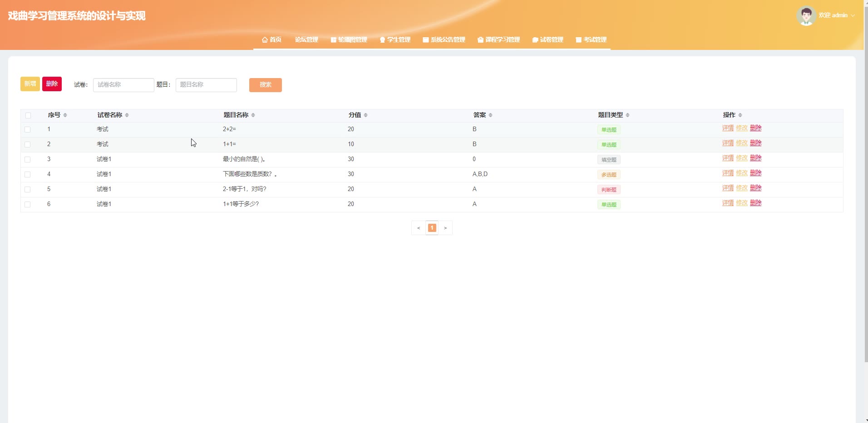Click the 考试管理 menu icon
Viewport: 868px width, 423px height.
click(x=578, y=40)
